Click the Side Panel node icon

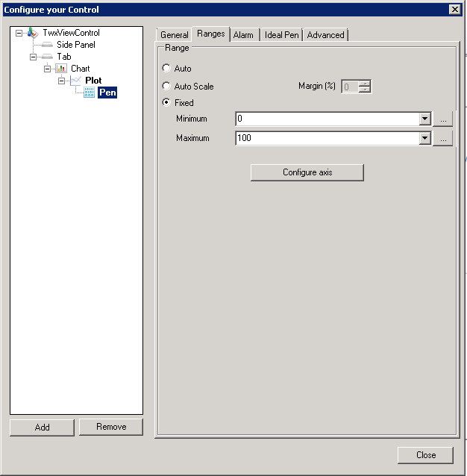(x=47, y=45)
